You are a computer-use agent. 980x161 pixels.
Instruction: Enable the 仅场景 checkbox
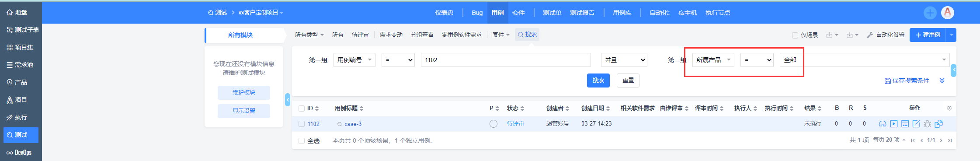[795, 35]
